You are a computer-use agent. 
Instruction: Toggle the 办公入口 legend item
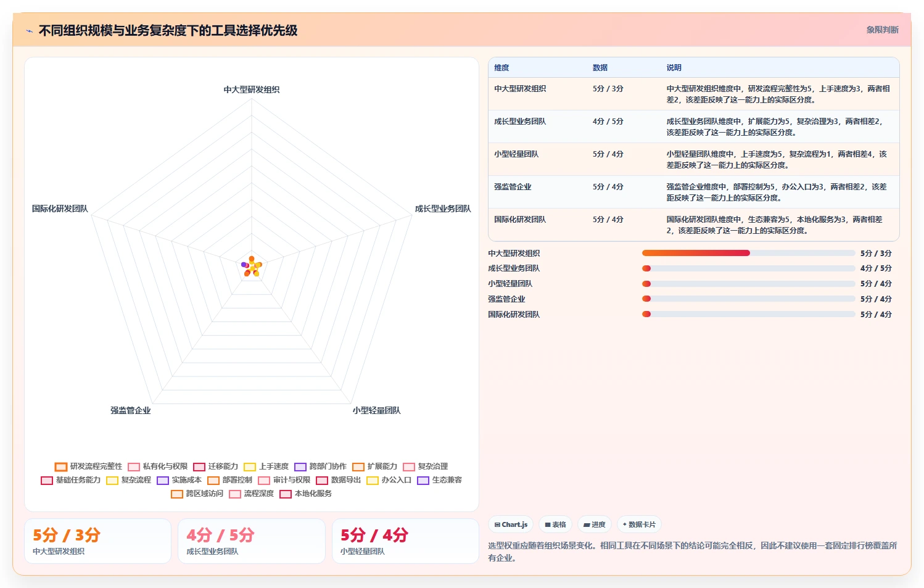pyautogui.click(x=389, y=480)
